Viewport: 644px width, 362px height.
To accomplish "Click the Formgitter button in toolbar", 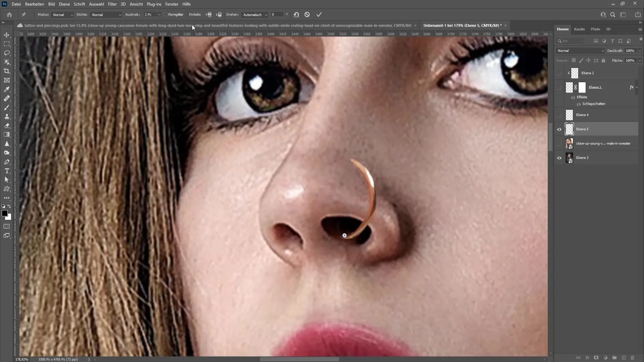I will coord(176,15).
